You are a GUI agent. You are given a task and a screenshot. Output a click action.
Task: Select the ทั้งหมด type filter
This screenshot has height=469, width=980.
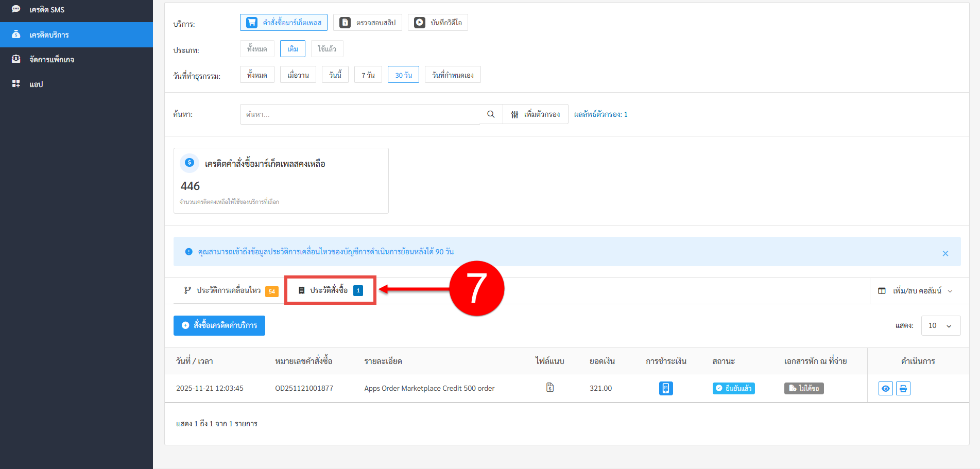257,49
